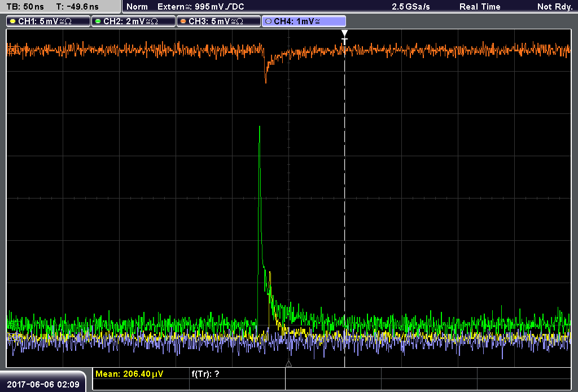Select the CH1: 5 mV channel tab
Screen dimensions: 578x392
(49, 21)
